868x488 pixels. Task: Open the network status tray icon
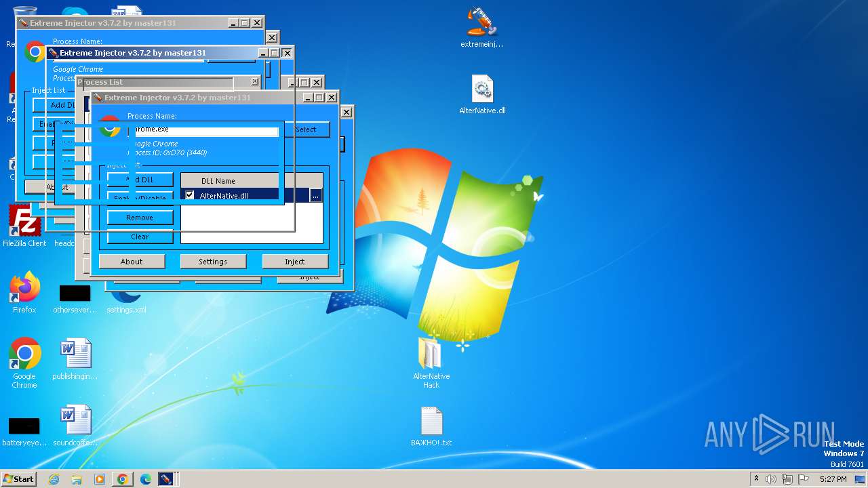[x=787, y=479]
